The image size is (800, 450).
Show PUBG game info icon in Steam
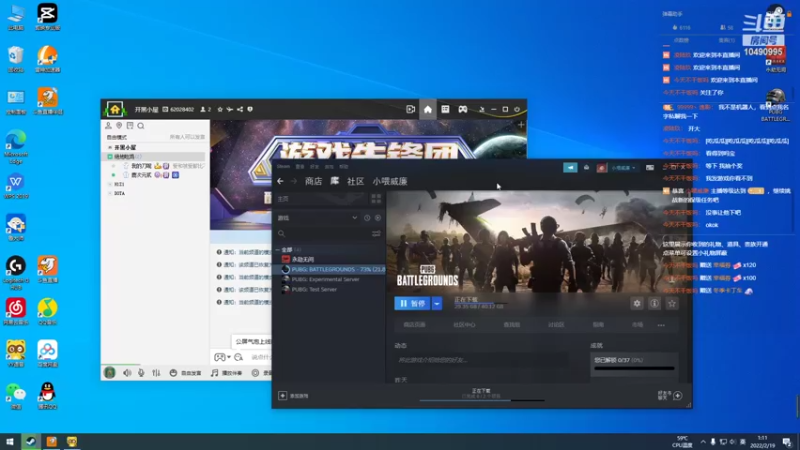tap(654, 304)
